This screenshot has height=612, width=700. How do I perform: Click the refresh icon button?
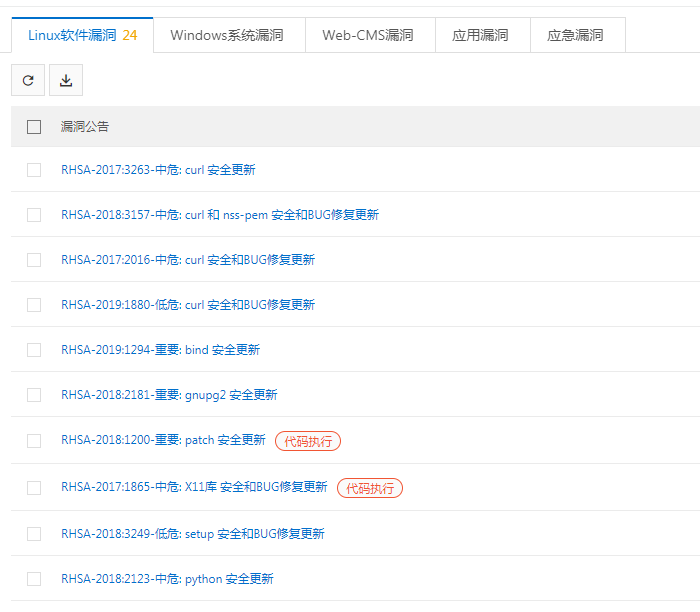click(28, 81)
